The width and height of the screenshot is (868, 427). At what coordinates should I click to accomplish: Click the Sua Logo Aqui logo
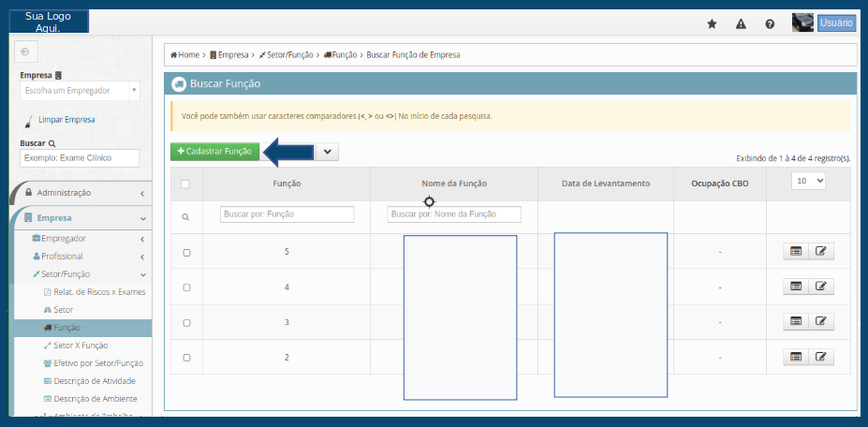click(49, 22)
